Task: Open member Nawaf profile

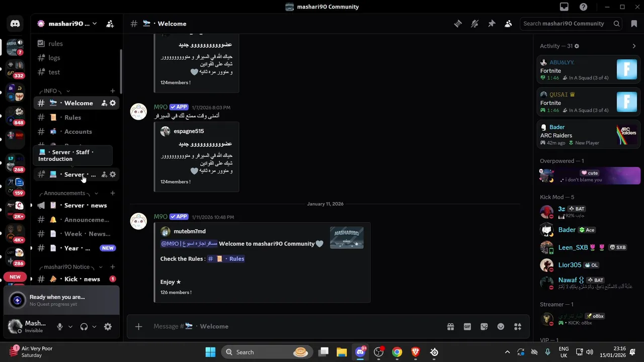Action: click(589, 283)
